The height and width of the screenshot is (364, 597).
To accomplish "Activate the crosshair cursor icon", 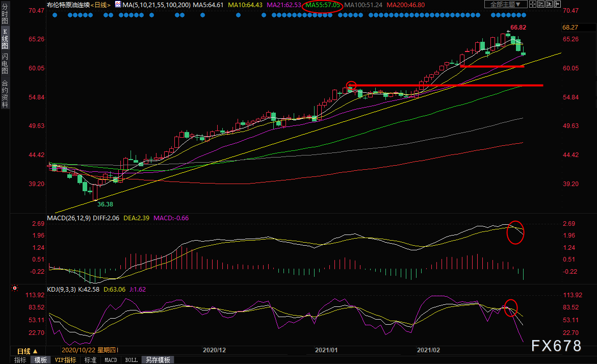I will coord(533,4).
